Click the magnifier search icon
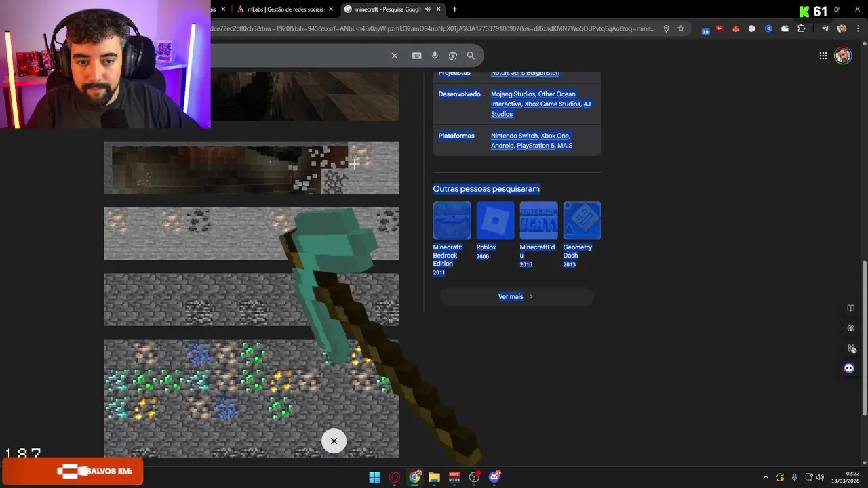 pos(471,56)
